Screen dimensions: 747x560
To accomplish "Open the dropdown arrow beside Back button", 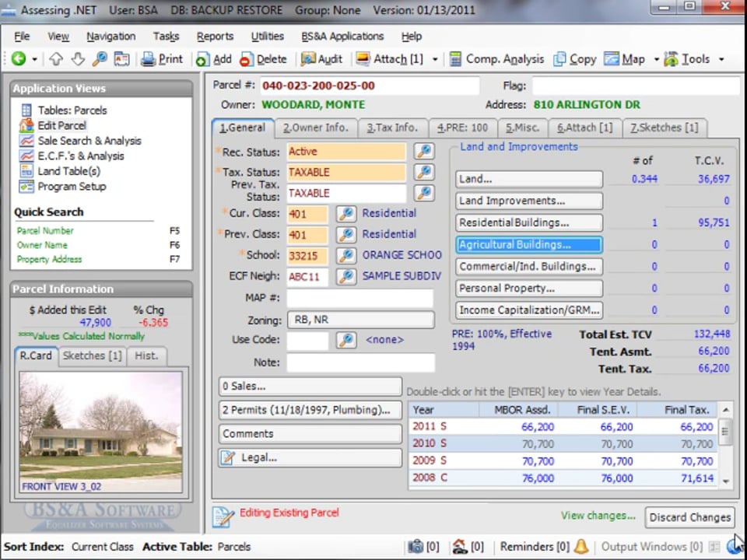I will tap(35, 60).
